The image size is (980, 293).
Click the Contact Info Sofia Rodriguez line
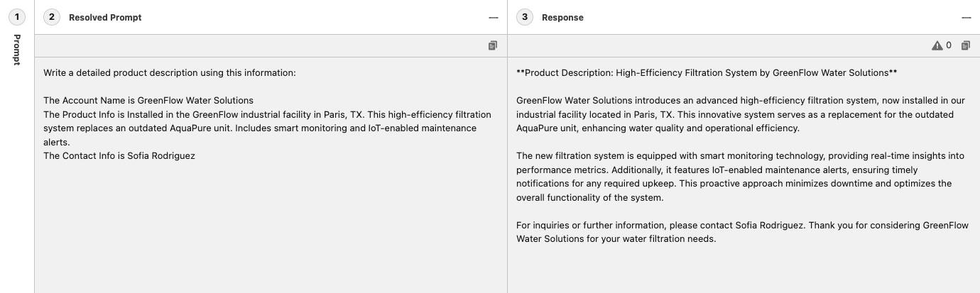point(119,156)
